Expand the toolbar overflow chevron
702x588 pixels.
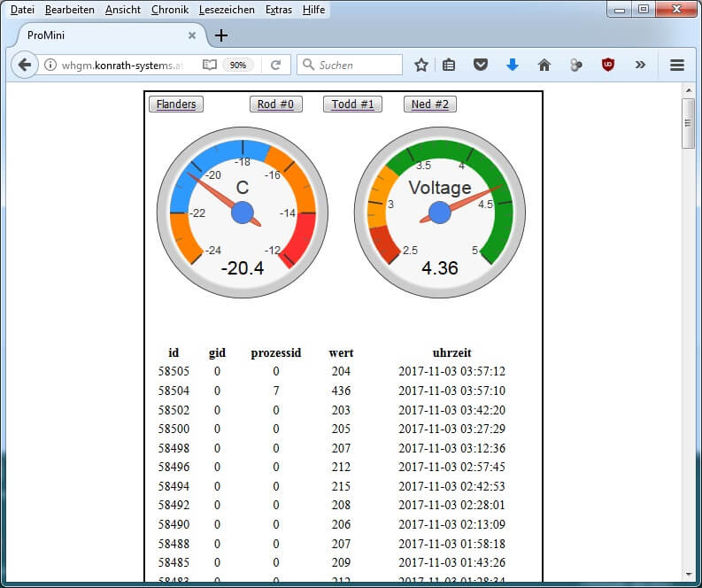[x=640, y=65]
